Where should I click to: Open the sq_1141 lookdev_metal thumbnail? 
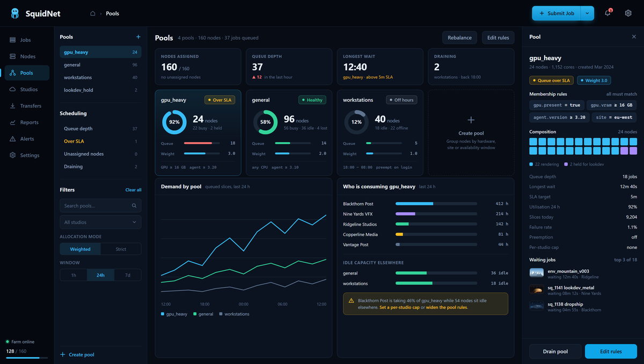537,289
